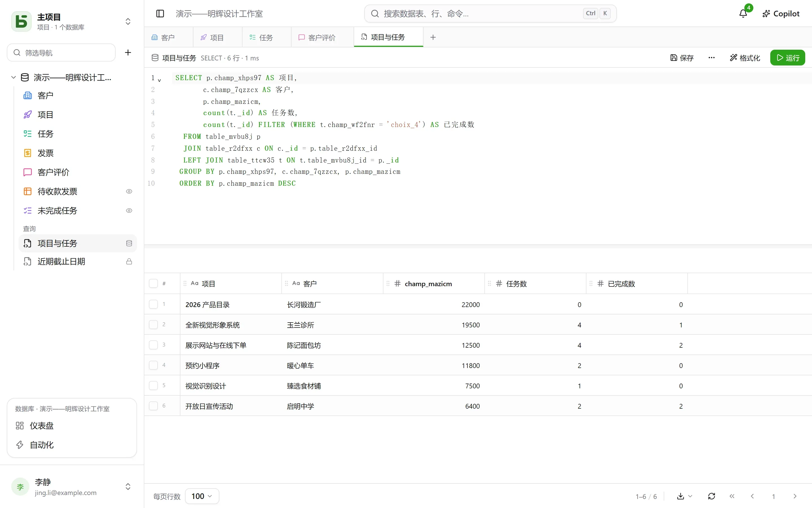Check the row for 预约小程序
812x508 pixels.
pyautogui.click(x=153, y=365)
